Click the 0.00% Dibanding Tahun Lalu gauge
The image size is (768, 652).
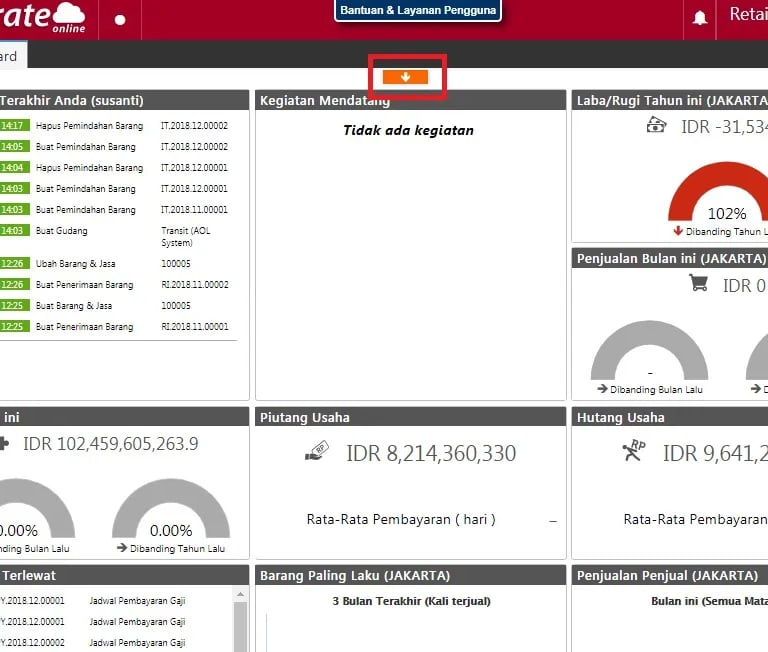(x=171, y=508)
